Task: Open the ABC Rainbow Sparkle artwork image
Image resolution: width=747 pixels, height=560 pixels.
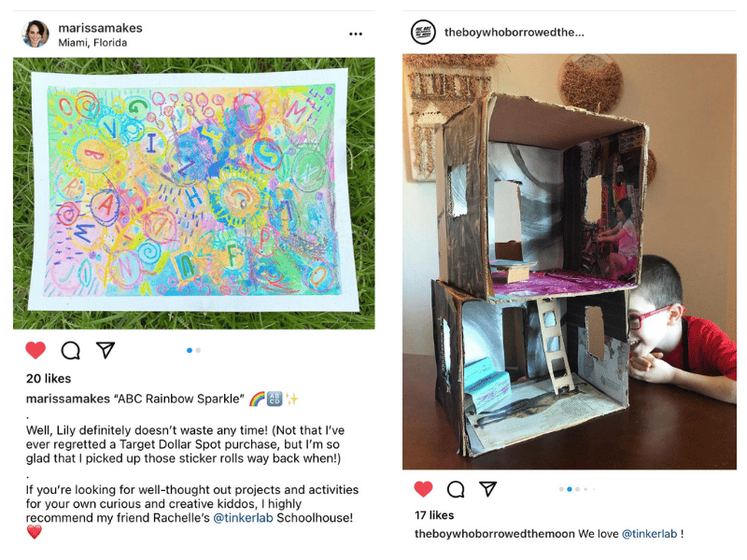Action: 194,193
